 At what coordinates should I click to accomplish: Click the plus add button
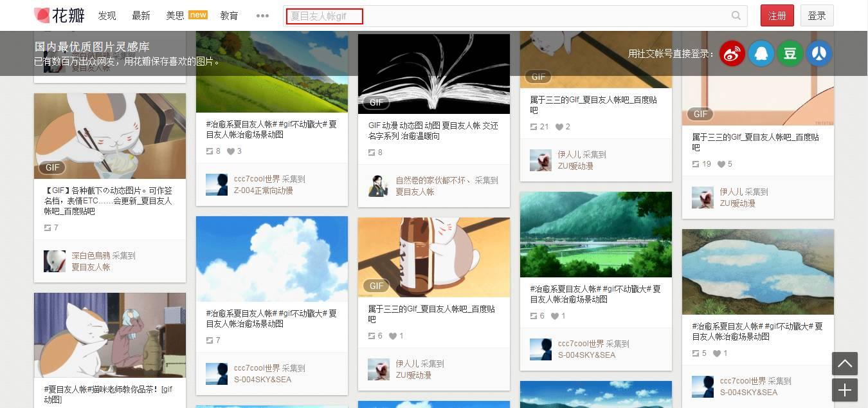[845, 390]
